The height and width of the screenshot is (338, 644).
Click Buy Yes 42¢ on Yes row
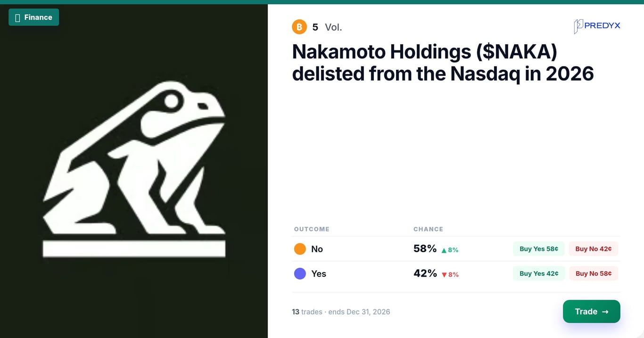point(539,273)
